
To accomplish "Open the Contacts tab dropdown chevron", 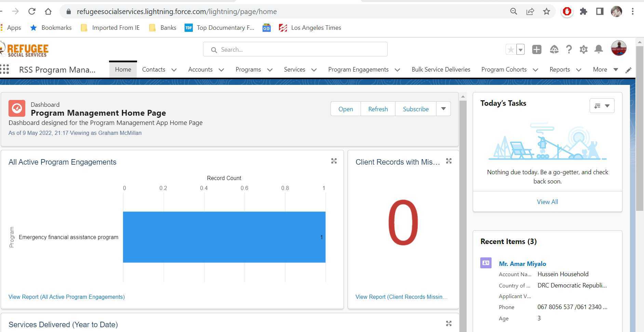I will point(174,70).
